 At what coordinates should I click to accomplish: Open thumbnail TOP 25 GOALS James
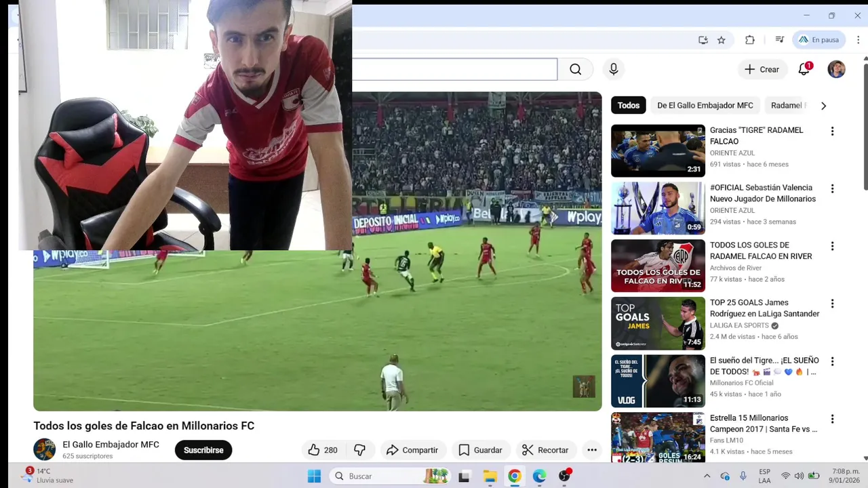[x=658, y=323]
